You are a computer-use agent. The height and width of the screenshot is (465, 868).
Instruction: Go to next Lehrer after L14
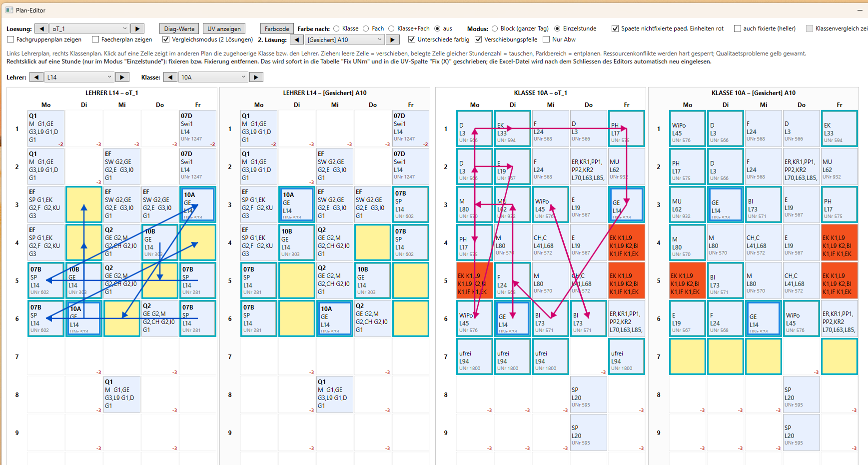coord(122,77)
